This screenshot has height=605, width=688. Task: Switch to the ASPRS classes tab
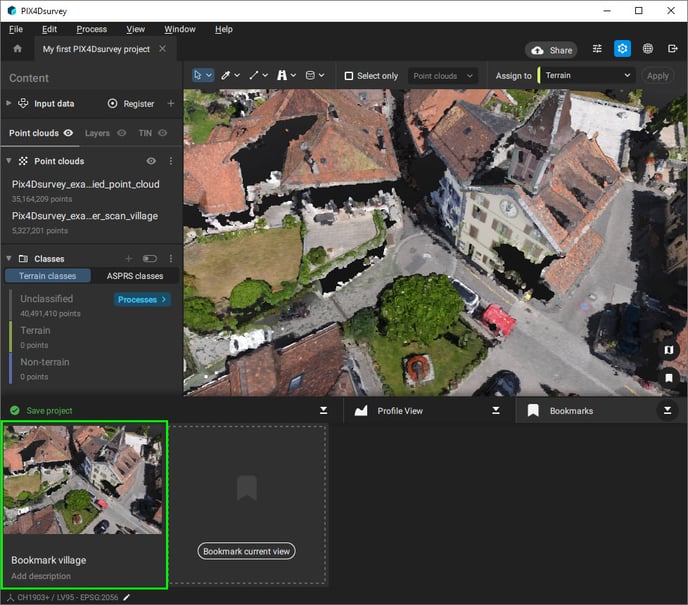134,276
